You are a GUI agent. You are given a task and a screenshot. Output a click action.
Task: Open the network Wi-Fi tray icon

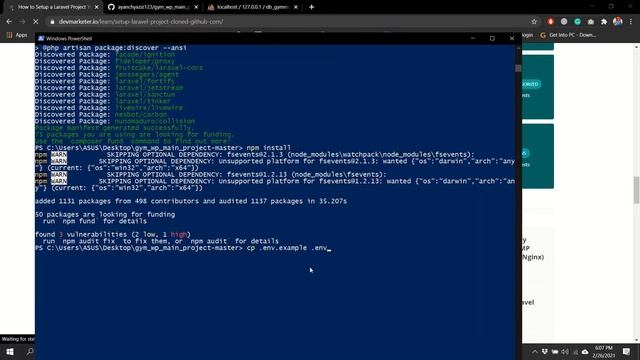coord(575,351)
